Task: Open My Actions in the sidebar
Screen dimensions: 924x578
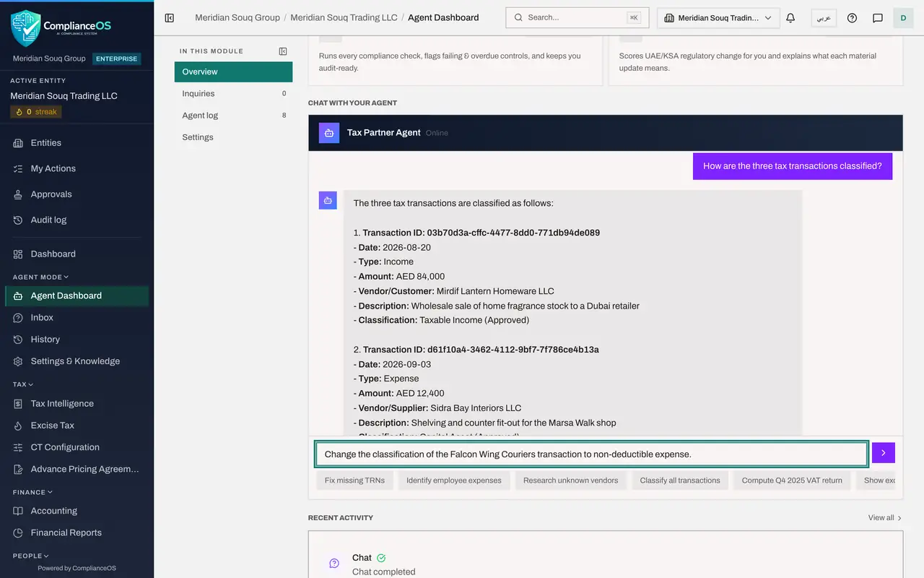Action: point(77,168)
